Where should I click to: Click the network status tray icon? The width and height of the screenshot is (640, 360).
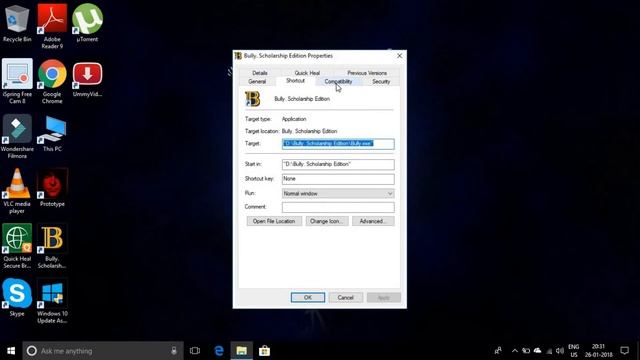pos(549,351)
